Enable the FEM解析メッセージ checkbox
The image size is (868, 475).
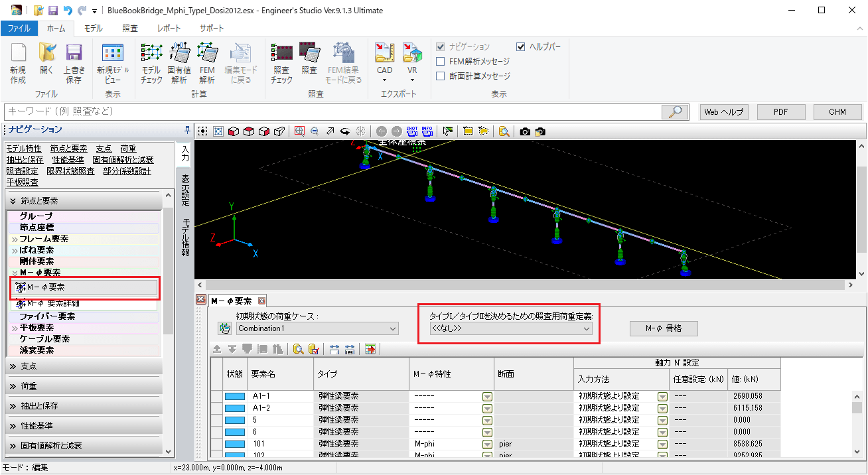441,62
